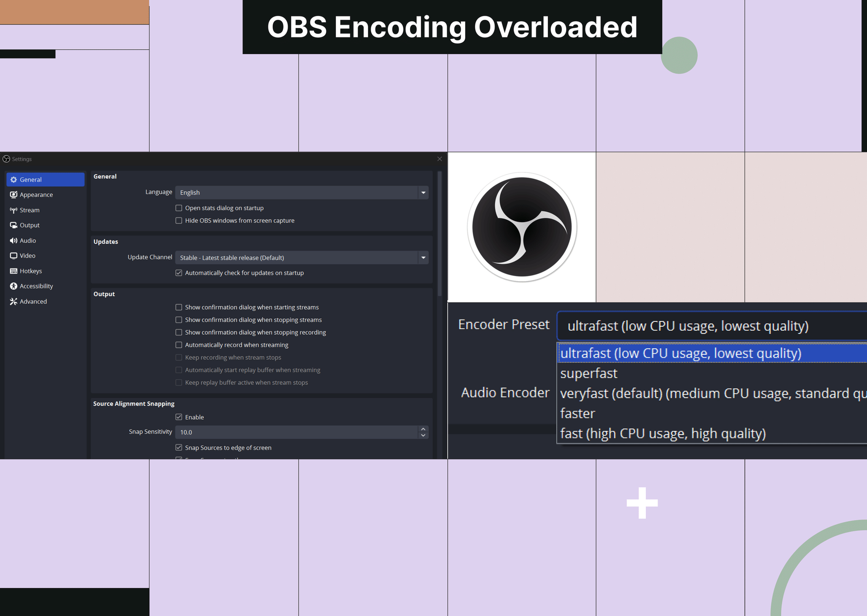Select the General settings gear icon

[14, 179]
